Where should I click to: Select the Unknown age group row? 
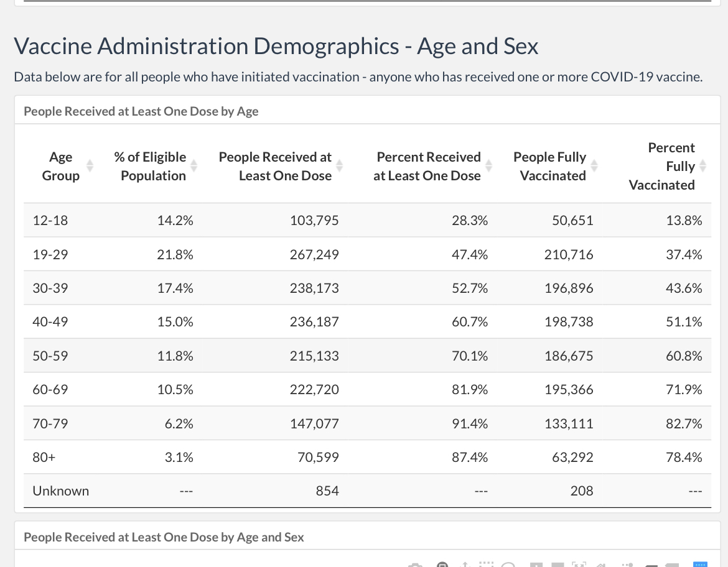pos(367,491)
